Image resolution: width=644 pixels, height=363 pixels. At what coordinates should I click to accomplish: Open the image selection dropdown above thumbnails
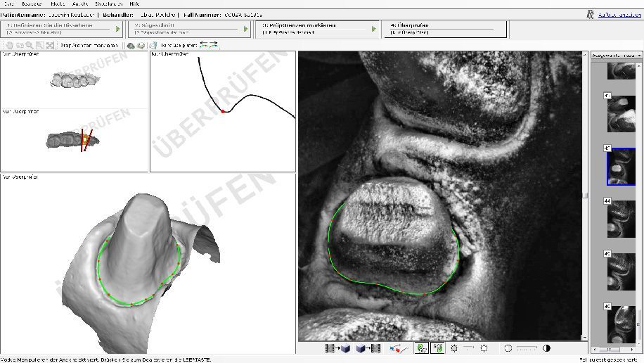(x=617, y=55)
